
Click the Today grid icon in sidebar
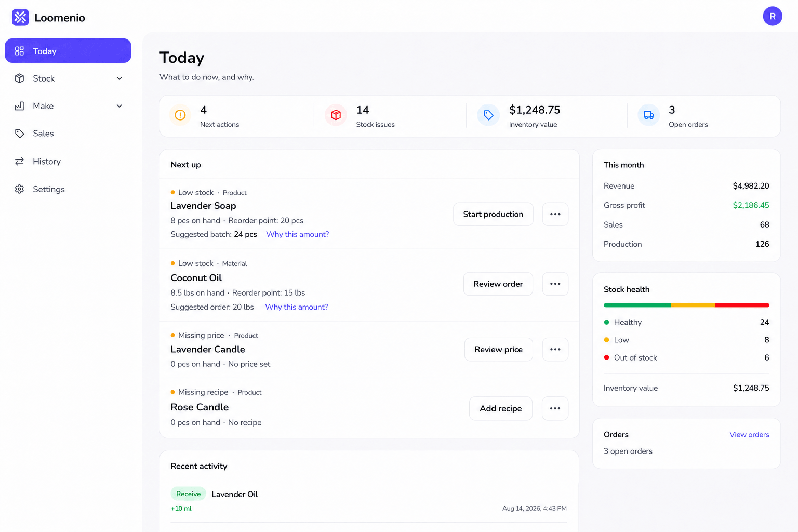pyautogui.click(x=19, y=51)
